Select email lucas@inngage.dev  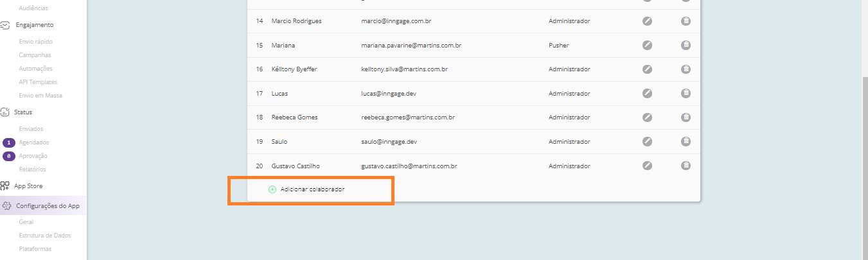pos(388,94)
